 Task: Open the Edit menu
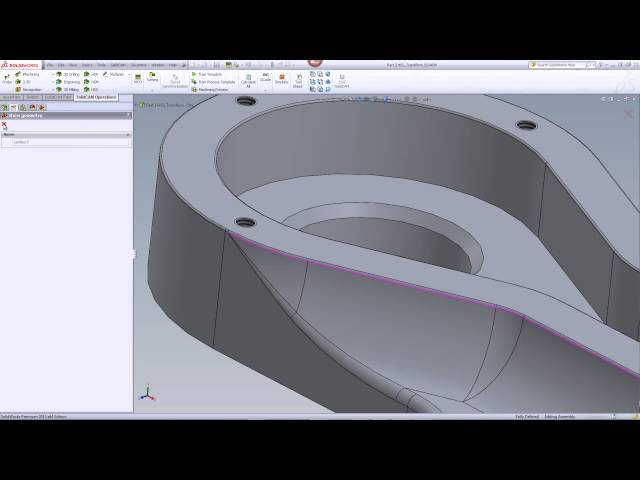point(61,65)
